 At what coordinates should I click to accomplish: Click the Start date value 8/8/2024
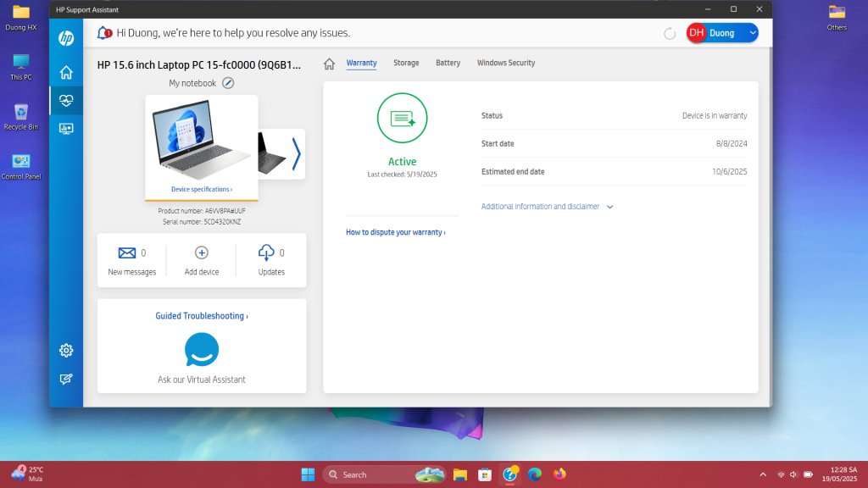[x=732, y=144]
